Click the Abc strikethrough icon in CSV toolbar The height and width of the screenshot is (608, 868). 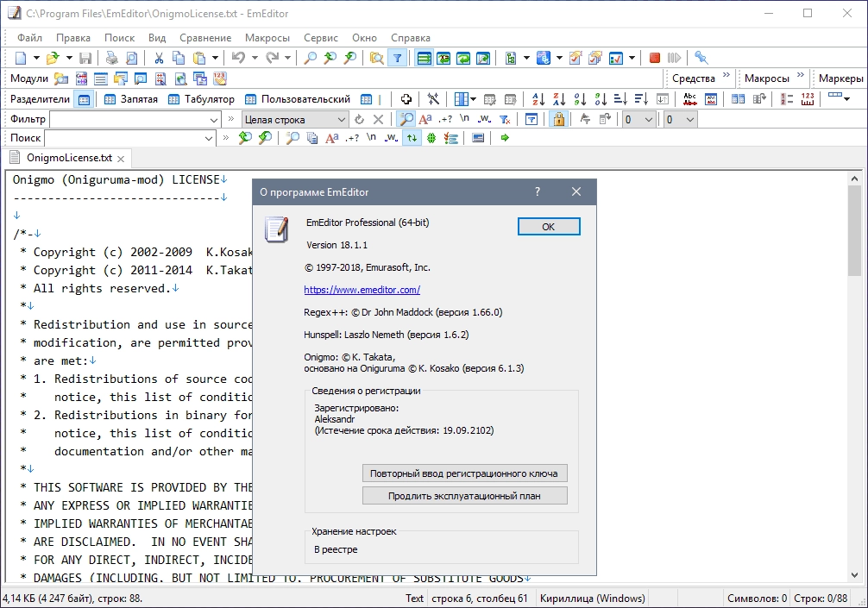689,99
